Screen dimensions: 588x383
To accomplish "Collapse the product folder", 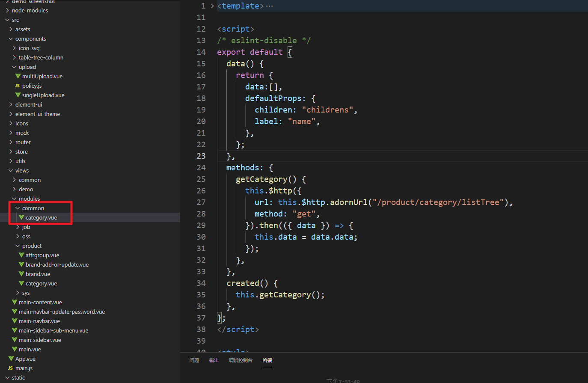I will 18,246.
